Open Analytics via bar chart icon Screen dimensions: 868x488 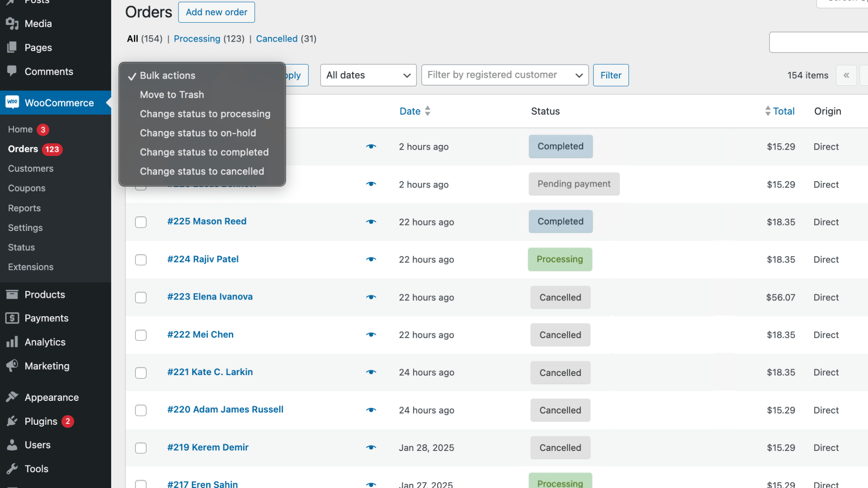click(12, 342)
